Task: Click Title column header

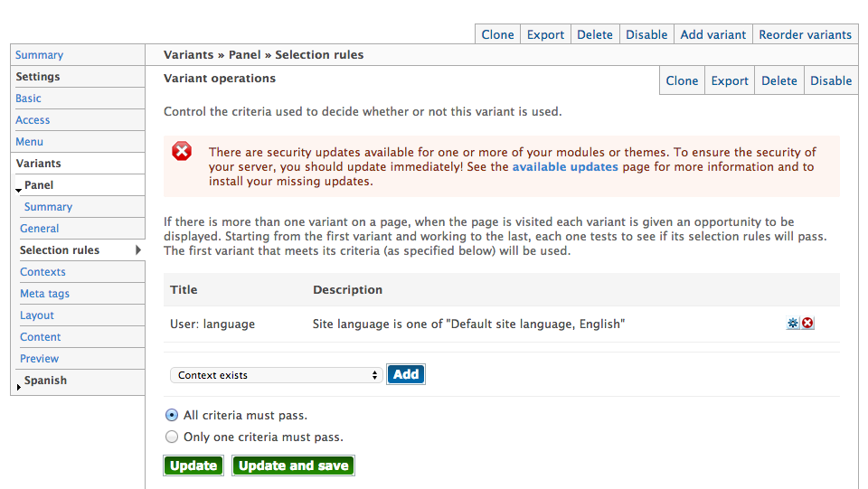Action: (184, 289)
